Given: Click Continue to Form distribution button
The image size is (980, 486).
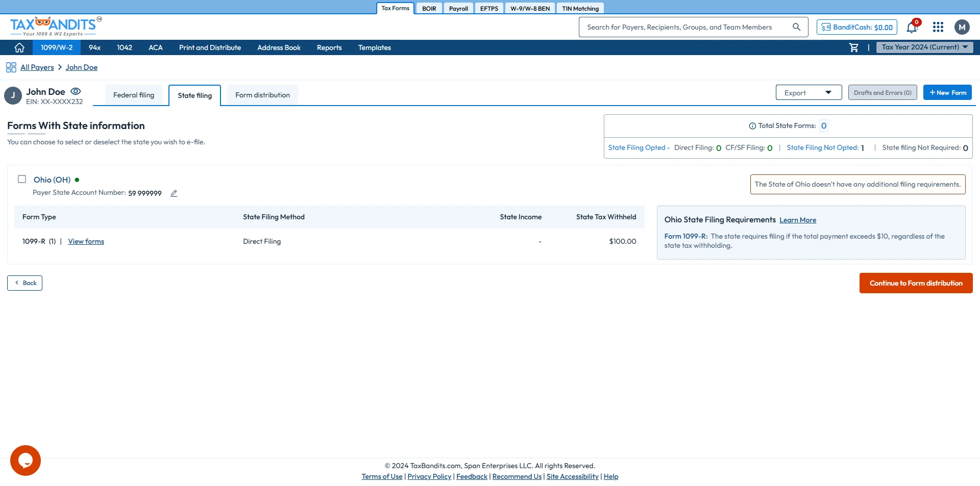Looking at the screenshot, I should [x=916, y=283].
